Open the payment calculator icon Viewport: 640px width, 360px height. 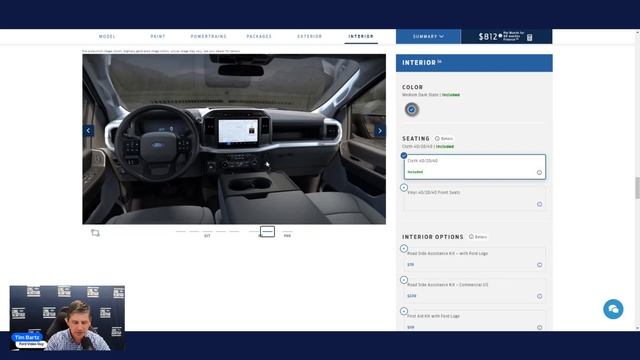tap(529, 38)
